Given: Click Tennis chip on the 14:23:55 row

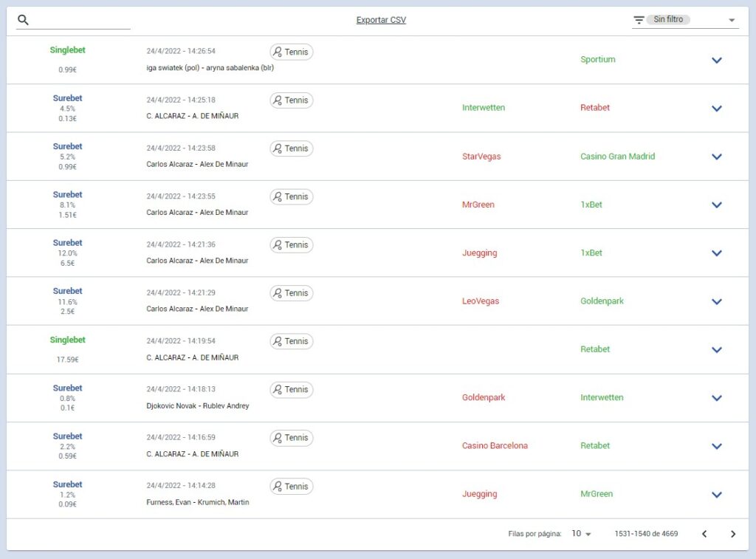Looking at the screenshot, I should [291, 196].
